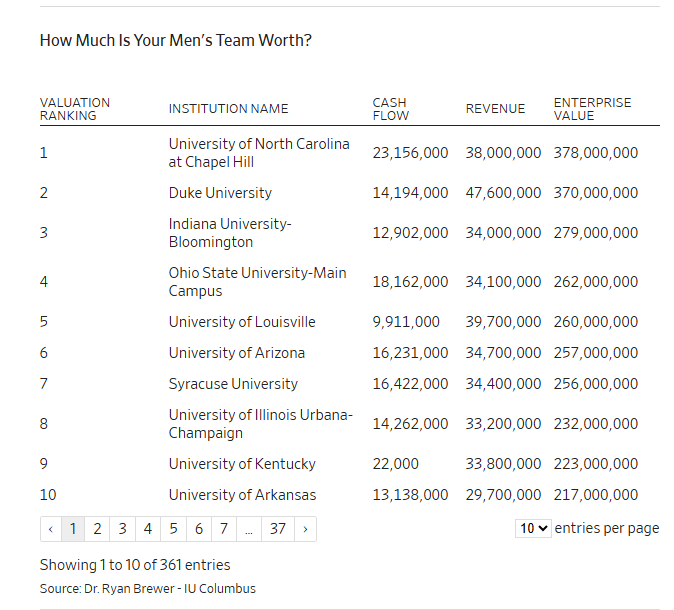674x610 pixels.
Task: Sort by Valuation Ranking column
Action: point(75,109)
